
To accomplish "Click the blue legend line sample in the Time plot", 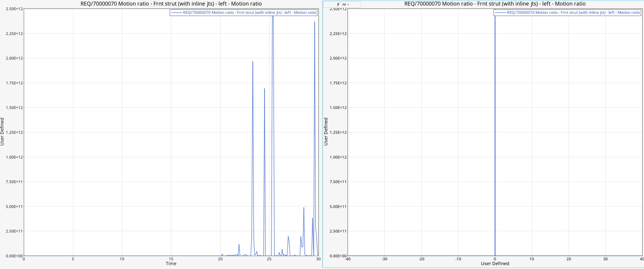I will pyautogui.click(x=177, y=13).
